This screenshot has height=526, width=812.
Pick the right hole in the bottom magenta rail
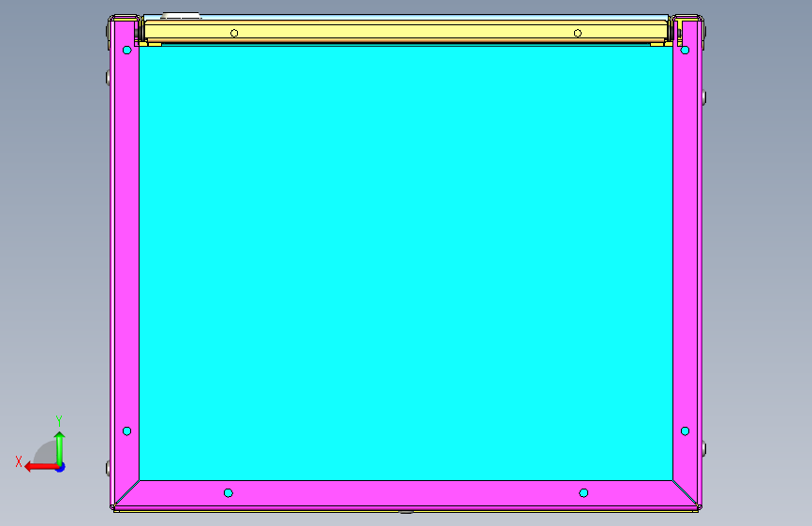tap(583, 493)
